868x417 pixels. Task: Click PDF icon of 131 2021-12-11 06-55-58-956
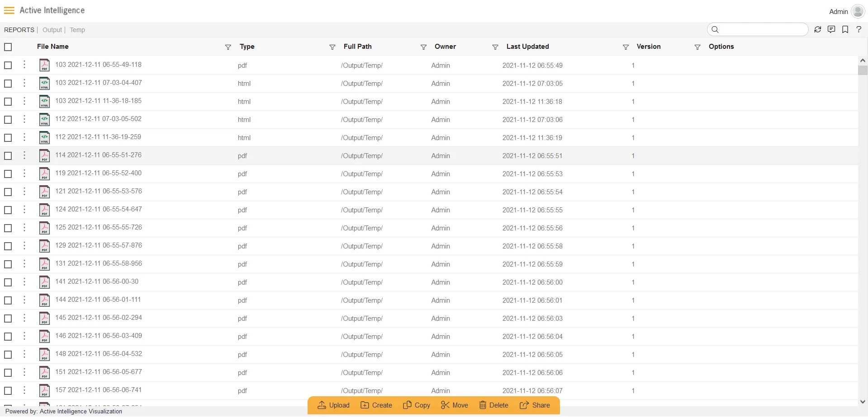(x=44, y=264)
